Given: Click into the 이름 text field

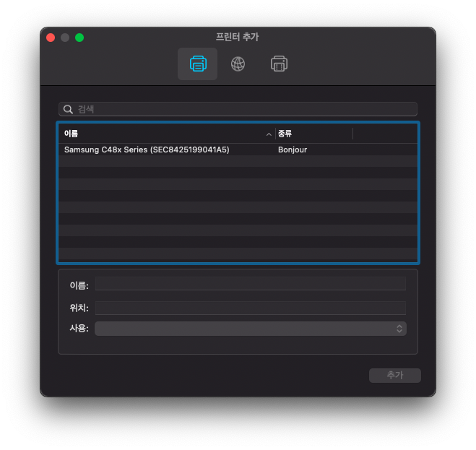Looking at the screenshot, I should pyautogui.click(x=251, y=284).
